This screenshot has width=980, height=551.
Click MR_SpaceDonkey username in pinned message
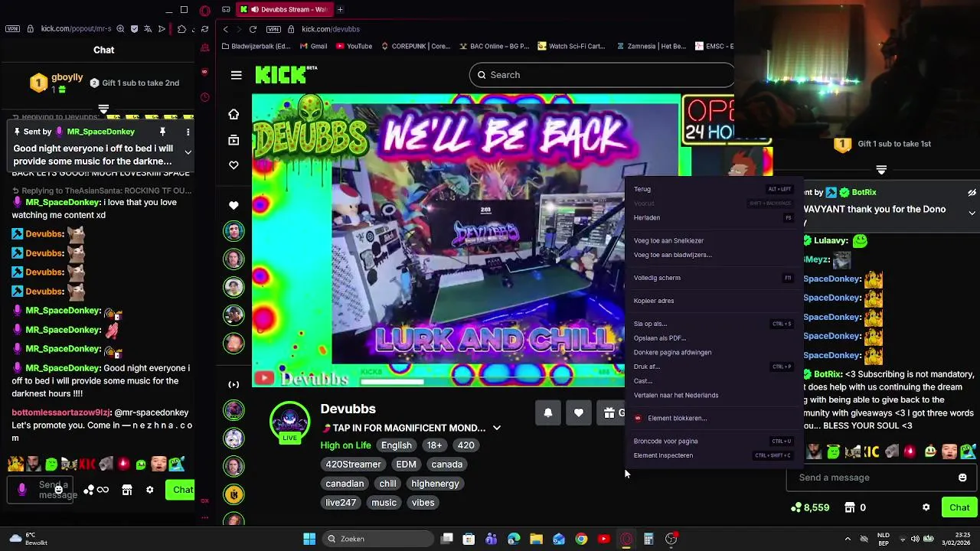pyautogui.click(x=100, y=132)
